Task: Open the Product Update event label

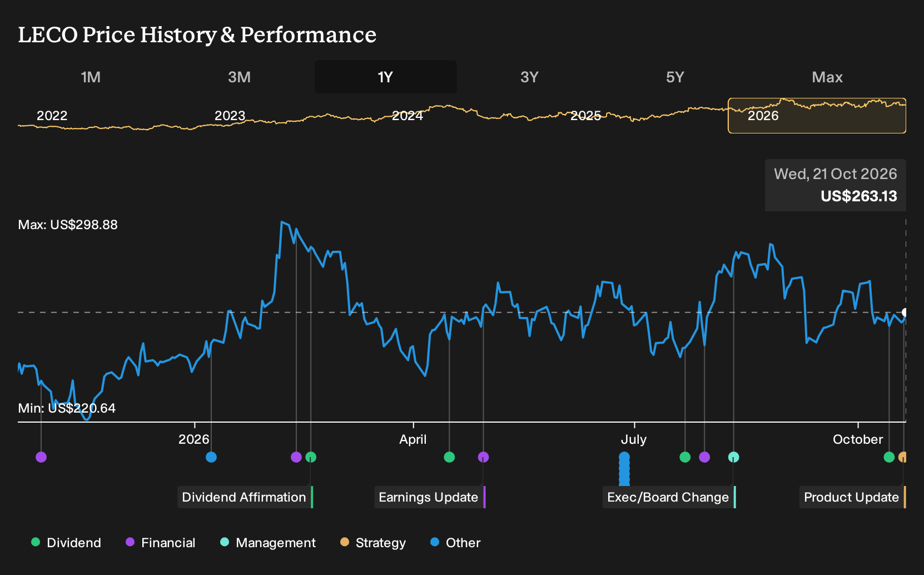Action: (x=852, y=497)
